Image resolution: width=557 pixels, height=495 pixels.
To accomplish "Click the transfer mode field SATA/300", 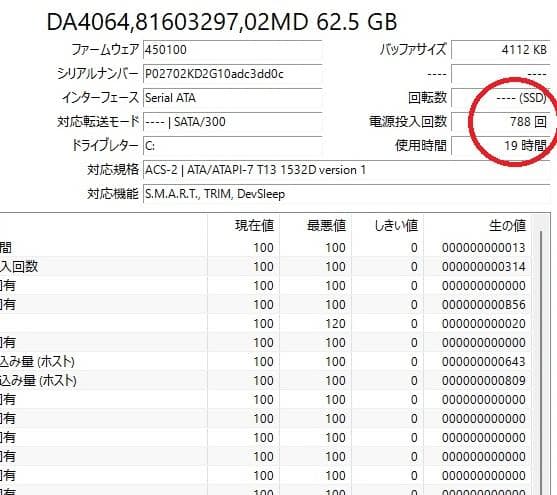I will point(233,122).
